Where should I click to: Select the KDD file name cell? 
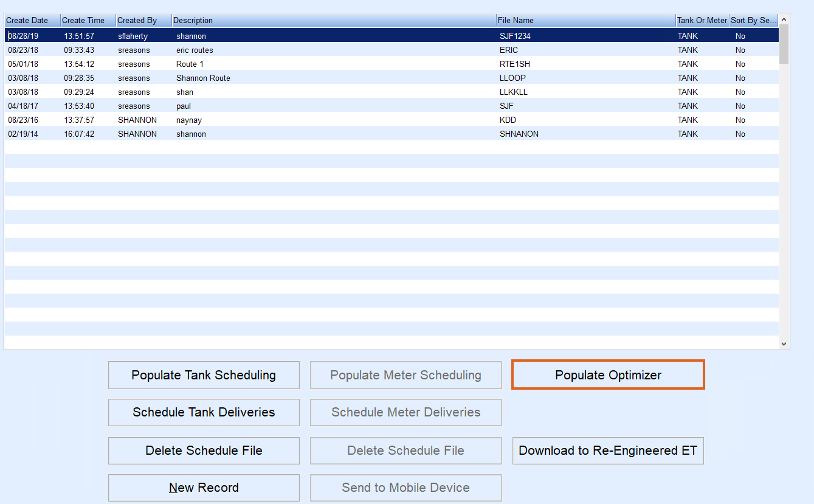point(508,120)
